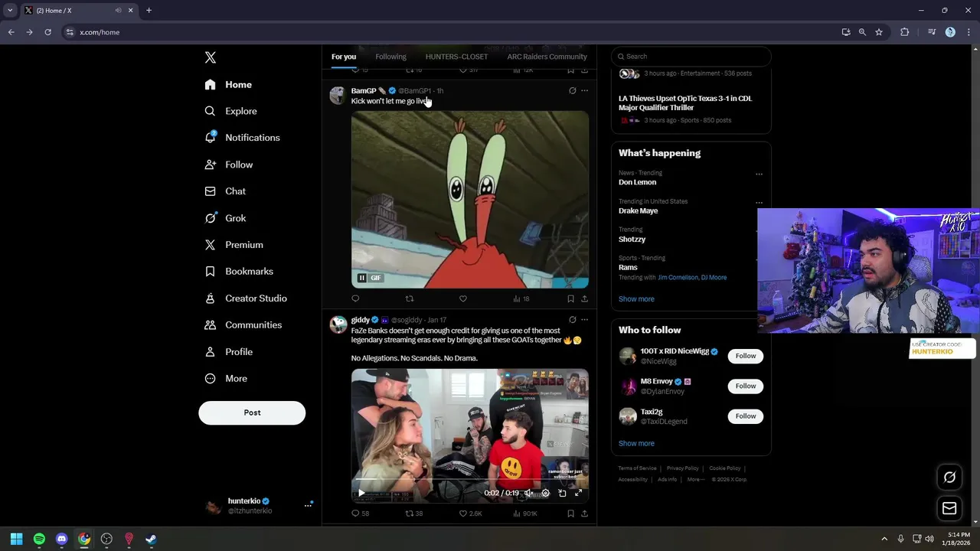Open Chrome extensions puzzle icon
The height and width of the screenshot is (551, 980).
tap(905, 32)
